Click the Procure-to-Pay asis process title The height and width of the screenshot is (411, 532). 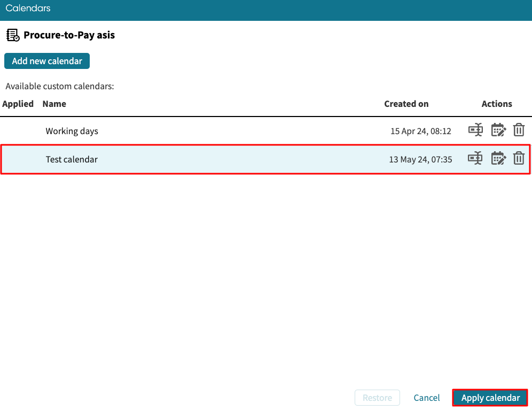click(69, 36)
